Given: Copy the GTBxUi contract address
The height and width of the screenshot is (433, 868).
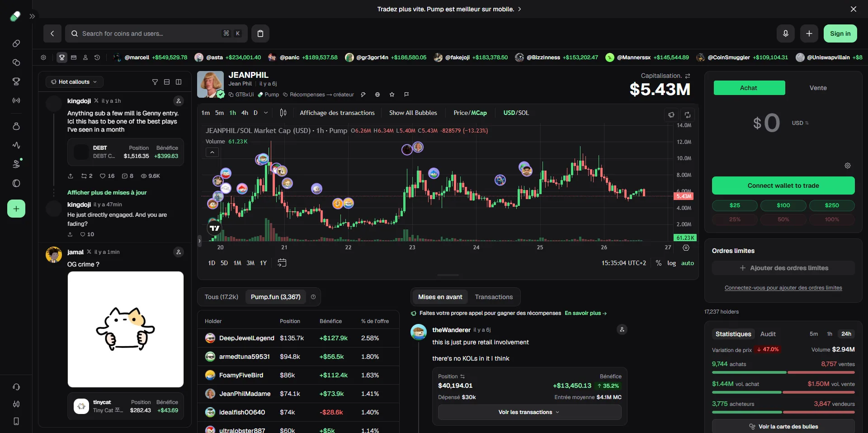Looking at the screenshot, I should [241, 95].
